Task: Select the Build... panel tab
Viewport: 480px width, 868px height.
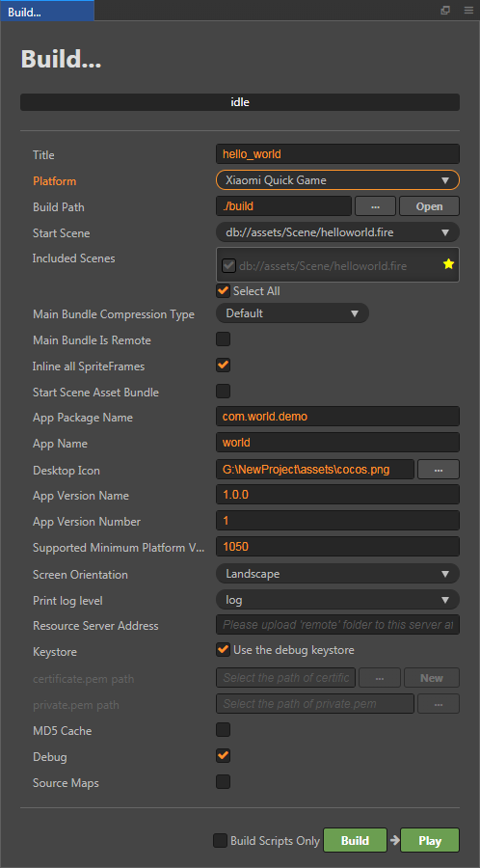Action: click(47, 11)
